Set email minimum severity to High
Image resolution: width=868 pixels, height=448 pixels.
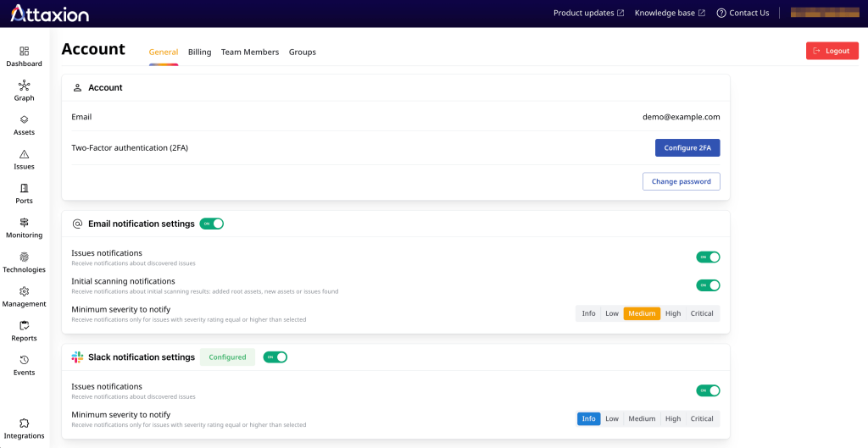pos(673,313)
